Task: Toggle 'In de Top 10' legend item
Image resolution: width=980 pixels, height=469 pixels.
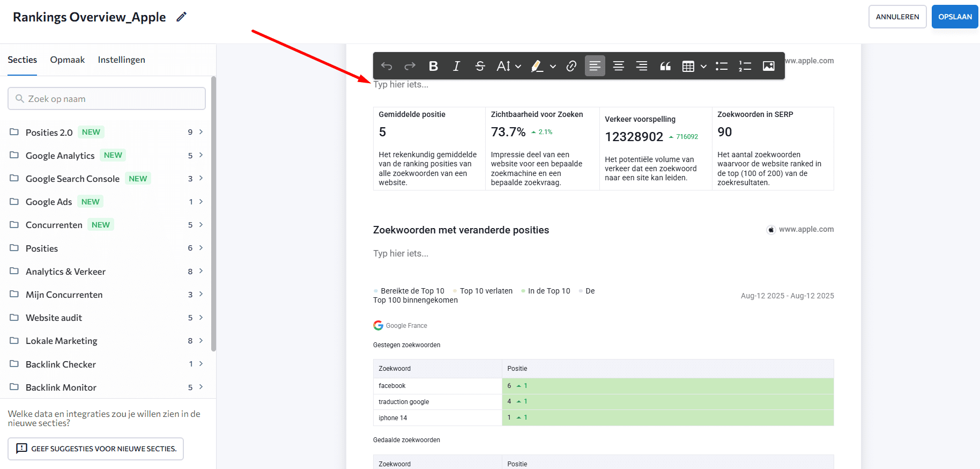Action: (546, 291)
